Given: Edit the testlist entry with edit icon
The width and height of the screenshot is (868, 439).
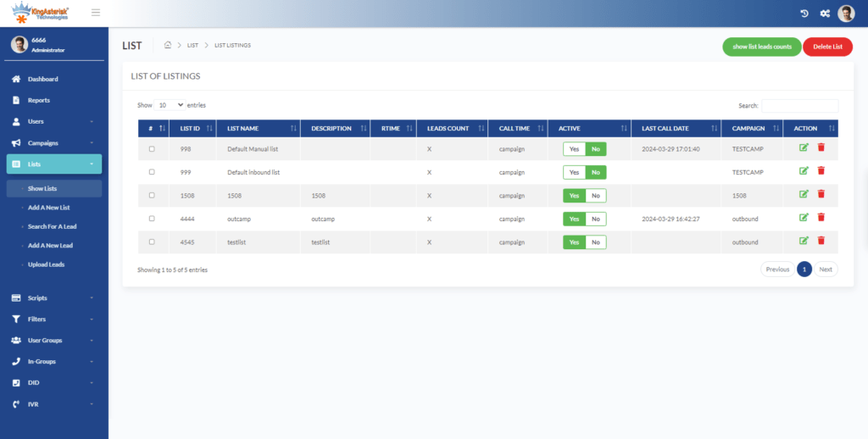Looking at the screenshot, I should click(x=804, y=241).
